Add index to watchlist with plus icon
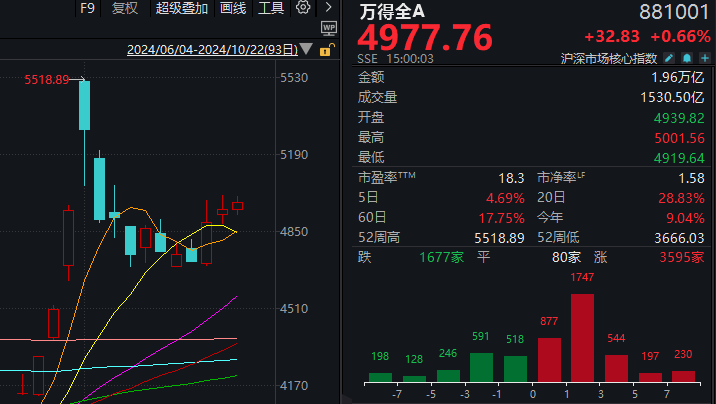The image size is (716, 404). (x=705, y=58)
